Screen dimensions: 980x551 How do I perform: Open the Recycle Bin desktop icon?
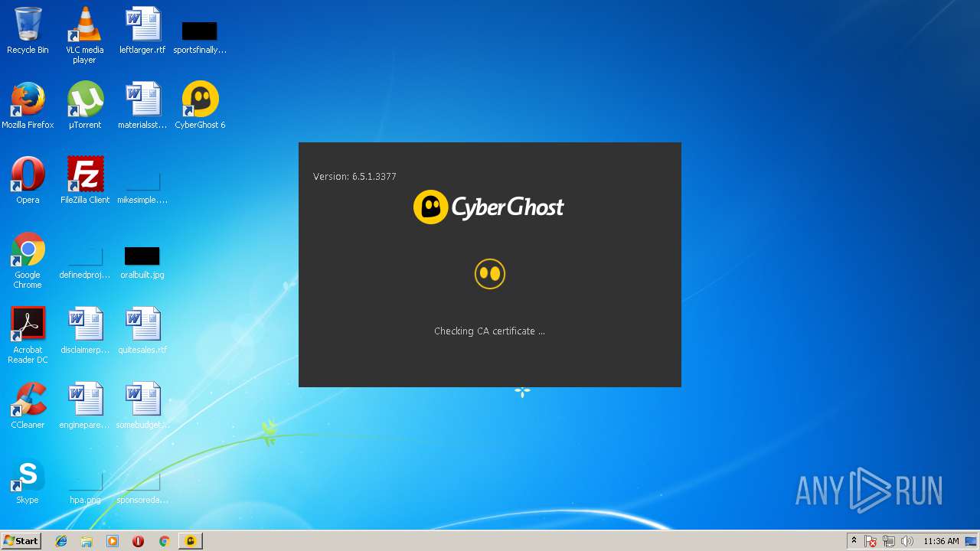pyautogui.click(x=28, y=31)
